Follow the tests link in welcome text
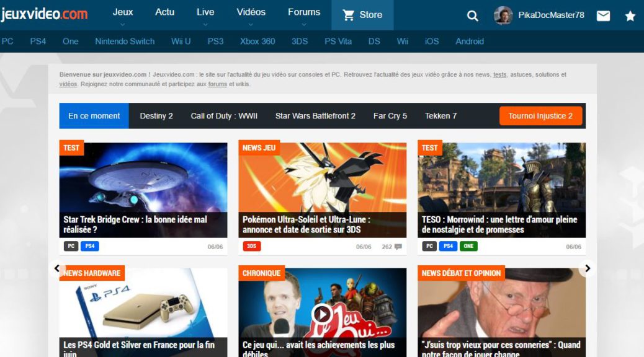Viewport: 644px width, 357px height. [x=499, y=74]
